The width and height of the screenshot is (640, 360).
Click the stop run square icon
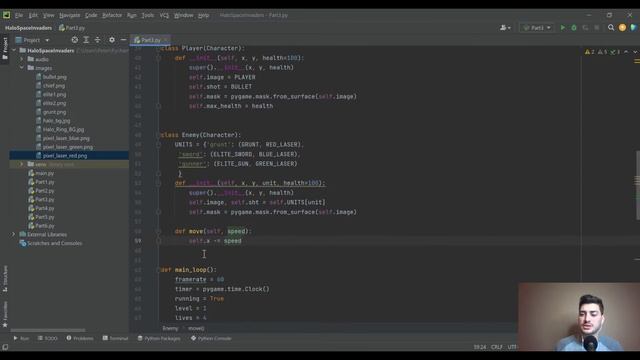597,28
